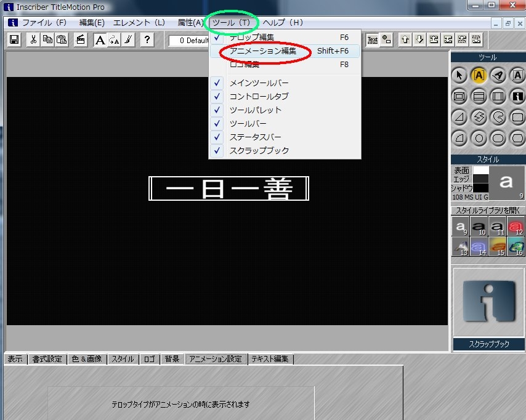Toggle ツールバー checked menu item

tap(285, 123)
